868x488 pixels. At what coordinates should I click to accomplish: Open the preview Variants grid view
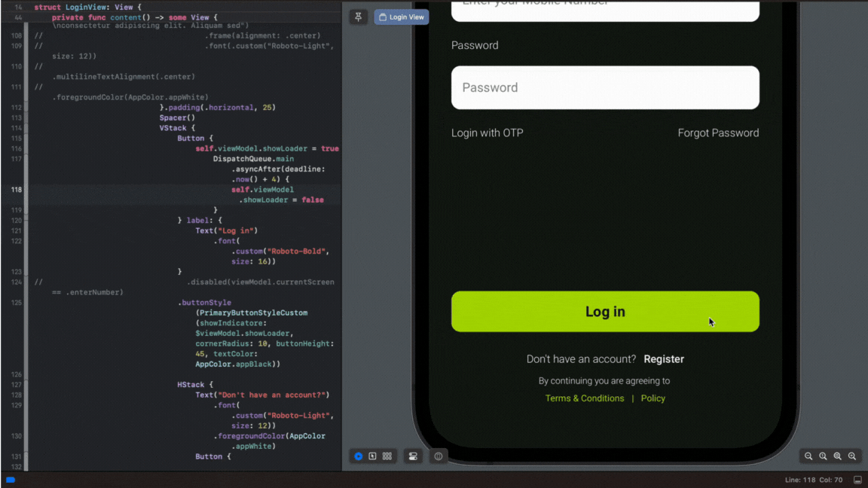387,456
